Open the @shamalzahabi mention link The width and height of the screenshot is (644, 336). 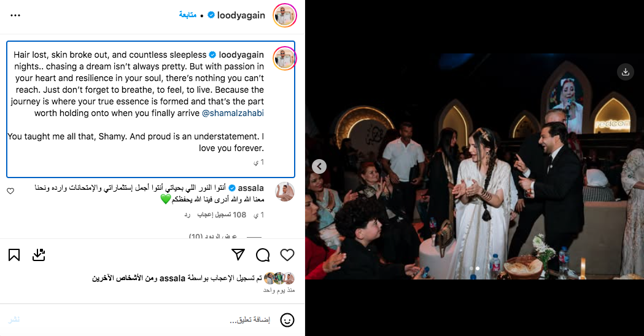233,113
